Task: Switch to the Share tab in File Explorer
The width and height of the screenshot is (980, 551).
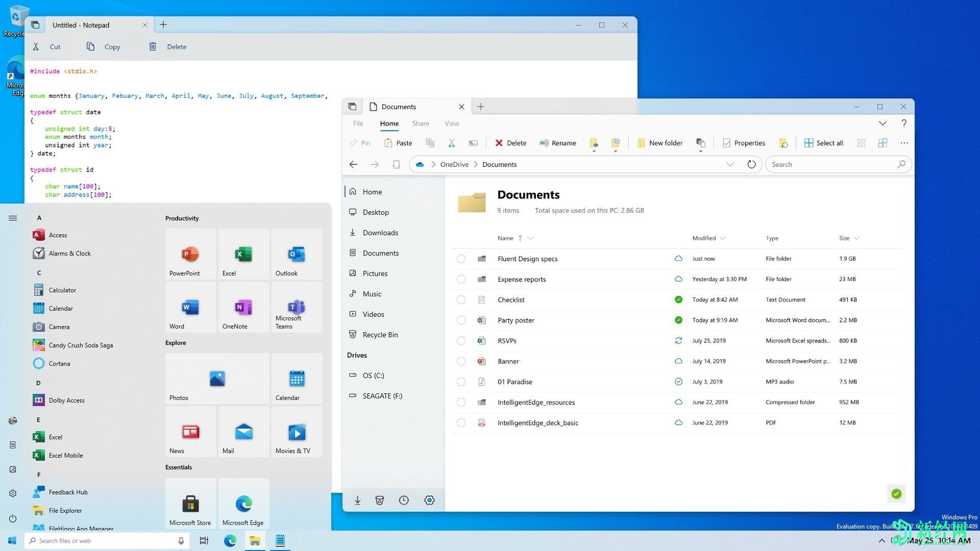Action: tap(421, 123)
